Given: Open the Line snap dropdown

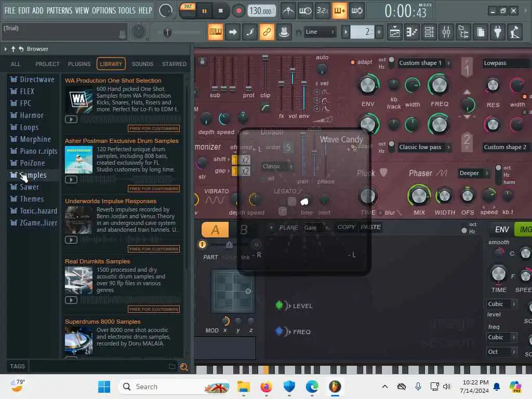Looking at the screenshot, I should (x=320, y=32).
